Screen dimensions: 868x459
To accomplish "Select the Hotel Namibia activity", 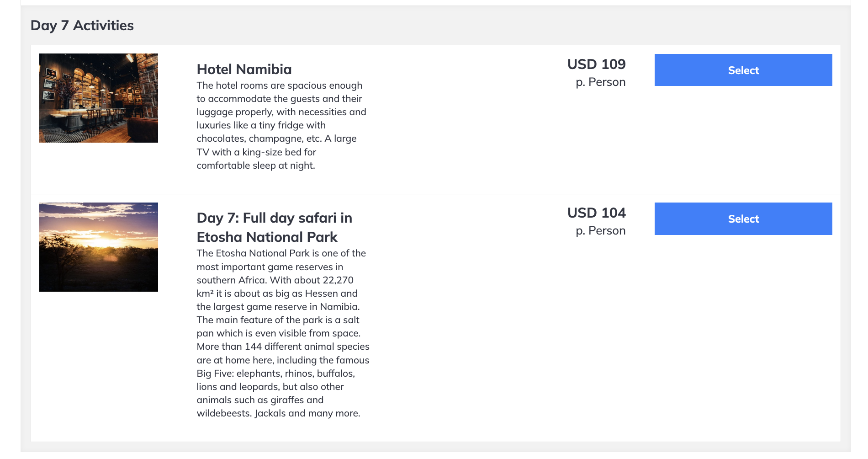I will (x=743, y=70).
